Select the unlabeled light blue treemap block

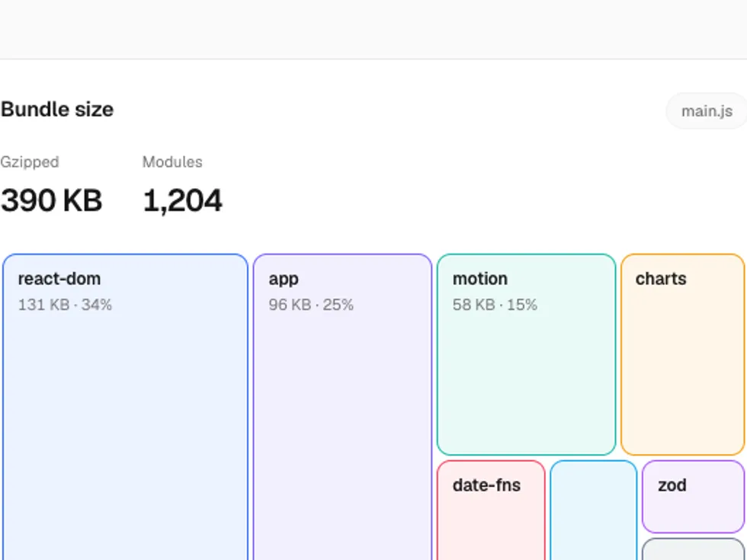point(594,510)
